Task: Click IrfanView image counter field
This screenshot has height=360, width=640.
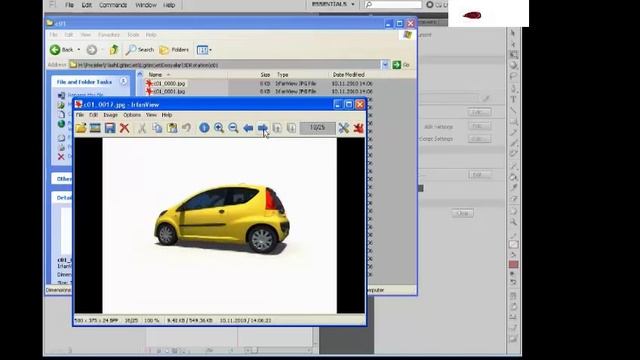Action: tap(317, 128)
